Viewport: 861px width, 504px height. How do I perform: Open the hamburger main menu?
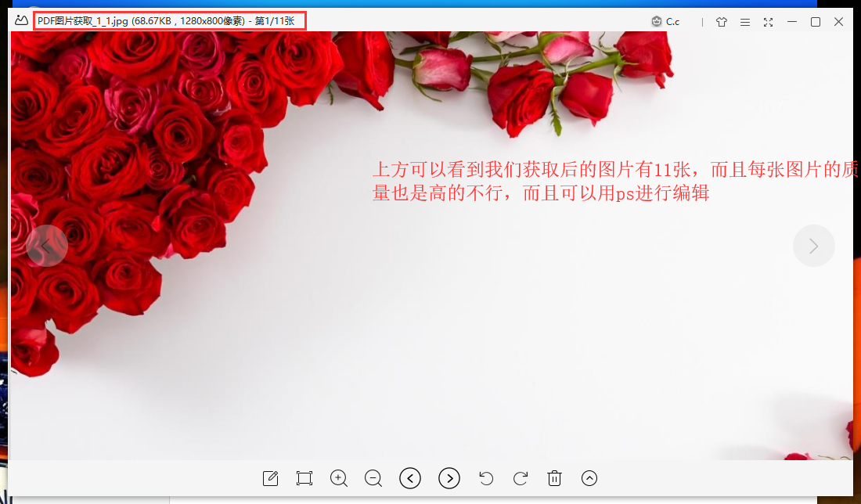745,22
